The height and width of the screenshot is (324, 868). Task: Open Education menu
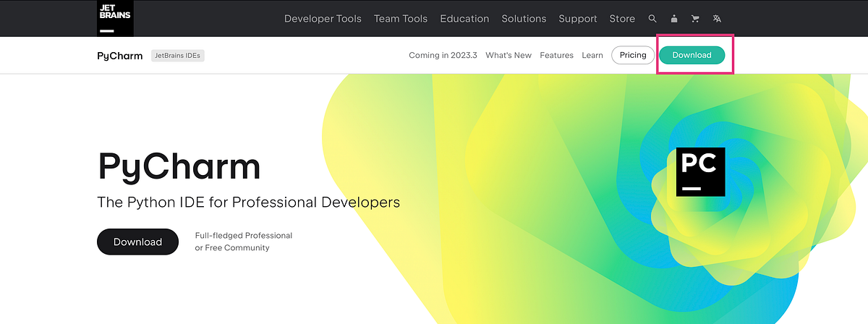point(464,19)
